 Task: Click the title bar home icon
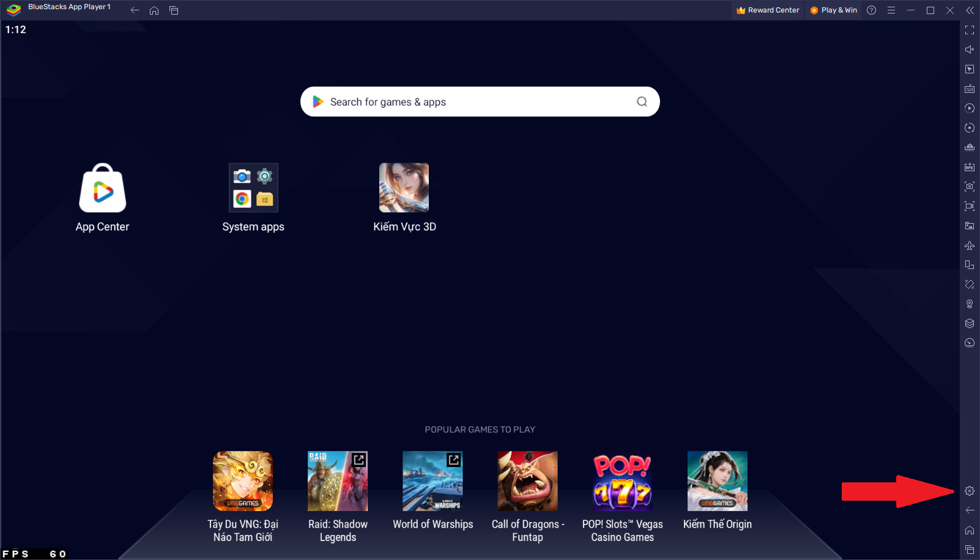[x=154, y=10]
